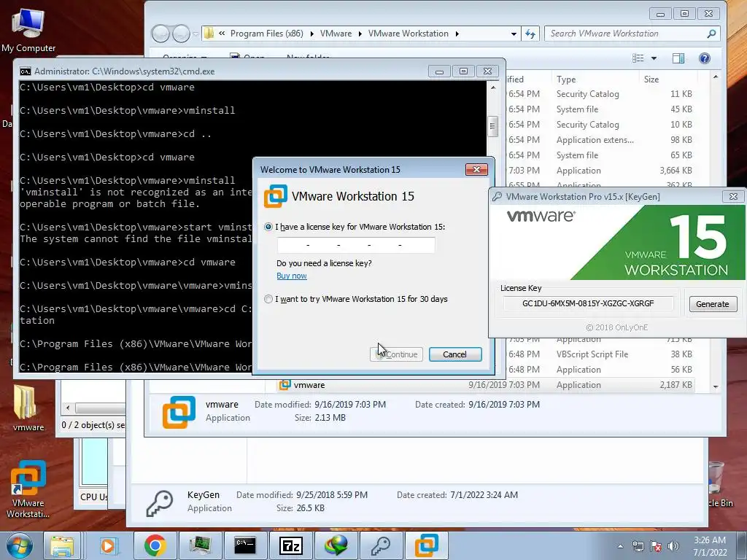
Task: Close the Welcome to VMware Workstation dialog
Action: tap(476, 169)
